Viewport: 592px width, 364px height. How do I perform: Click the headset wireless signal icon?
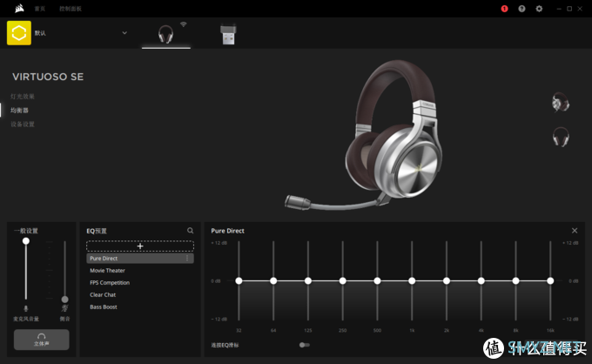184,24
